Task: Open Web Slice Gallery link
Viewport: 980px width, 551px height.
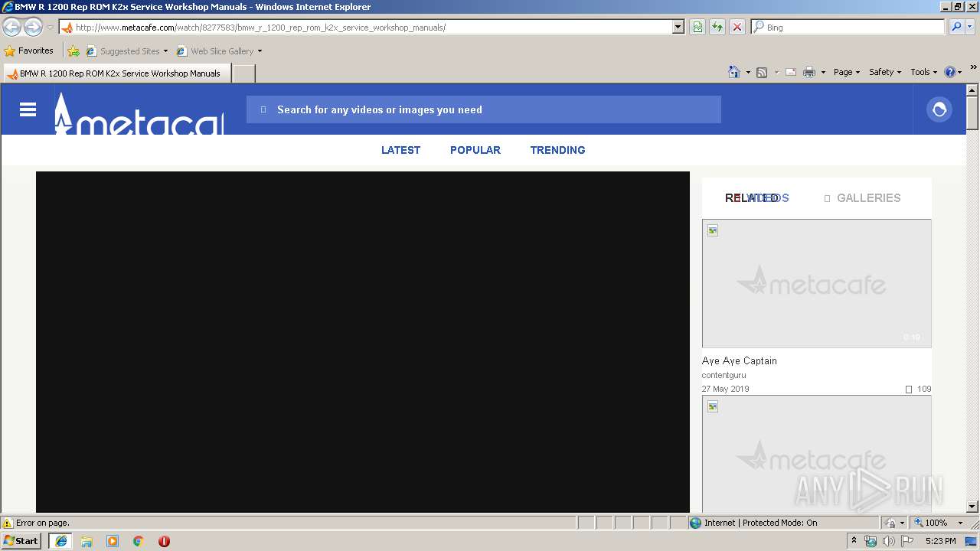Action: tap(220, 51)
